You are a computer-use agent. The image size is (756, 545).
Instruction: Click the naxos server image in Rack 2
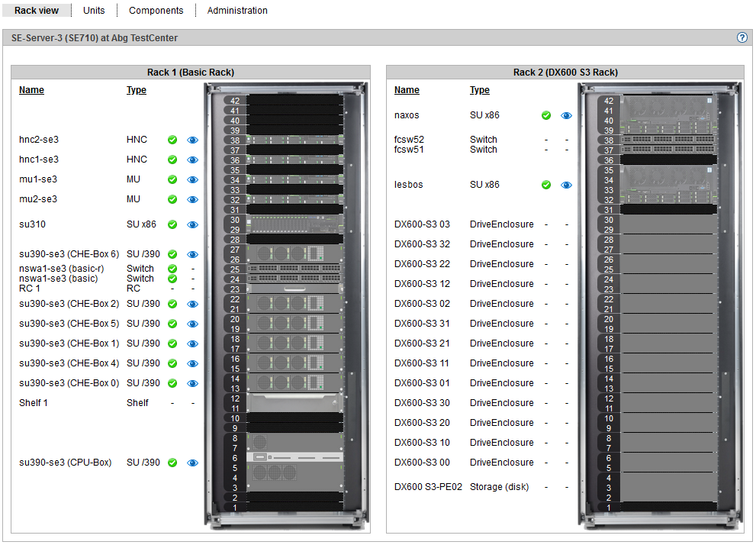click(668, 115)
